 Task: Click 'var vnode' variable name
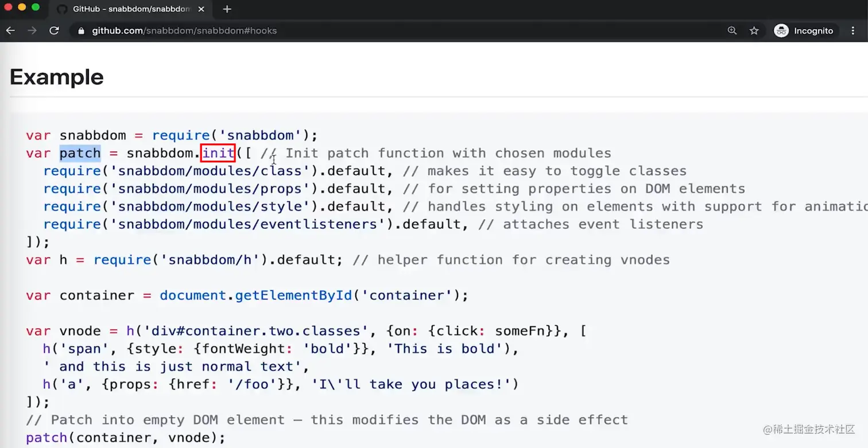pyautogui.click(x=80, y=331)
